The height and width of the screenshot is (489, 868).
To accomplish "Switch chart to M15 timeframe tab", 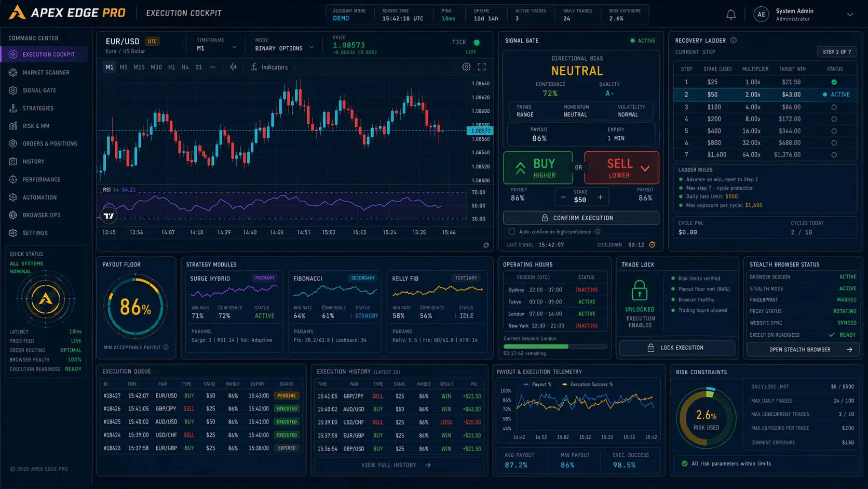I will click(x=139, y=67).
